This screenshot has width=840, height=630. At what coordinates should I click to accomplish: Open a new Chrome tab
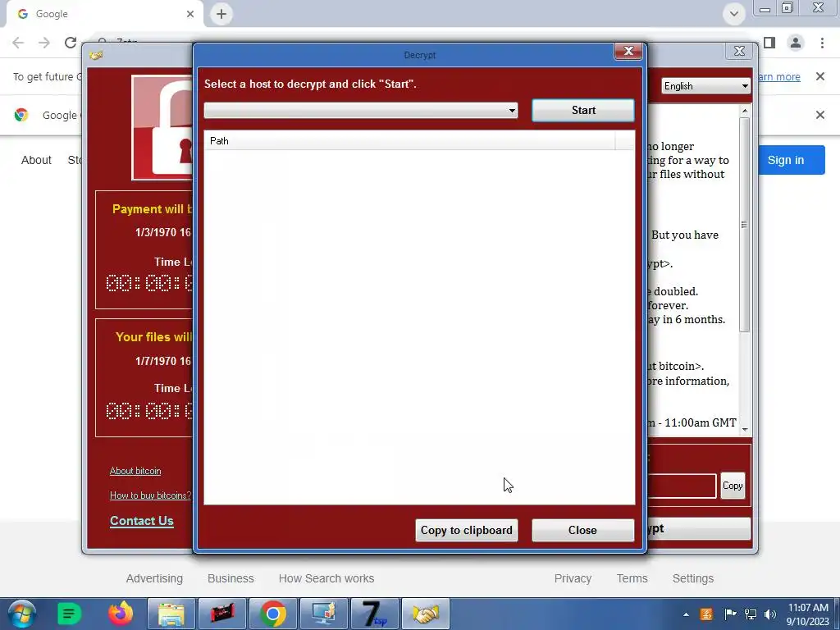pyautogui.click(x=221, y=14)
